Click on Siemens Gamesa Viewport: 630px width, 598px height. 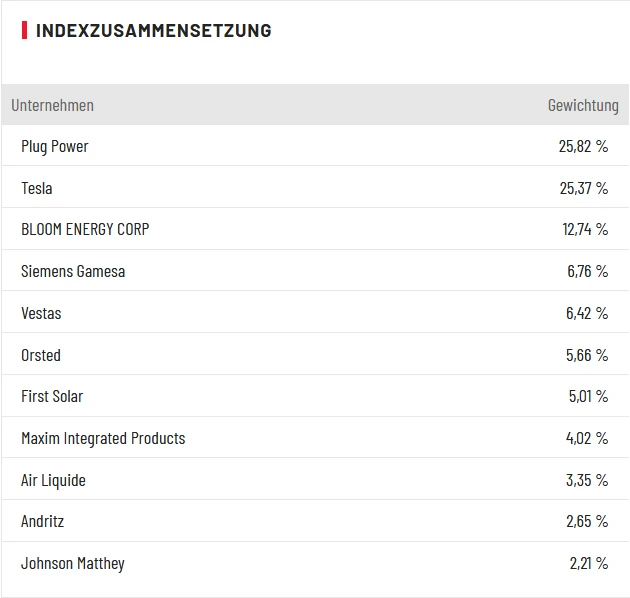point(73,271)
